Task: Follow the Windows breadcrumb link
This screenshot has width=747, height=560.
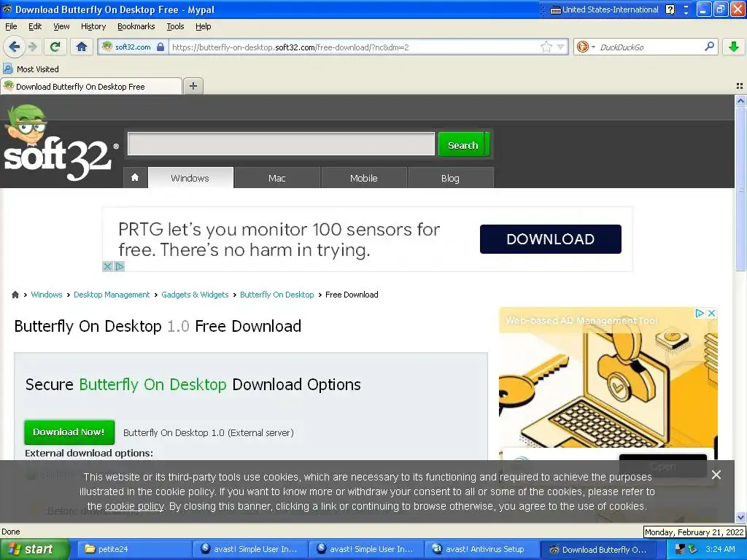Action: click(x=47, y=295)
